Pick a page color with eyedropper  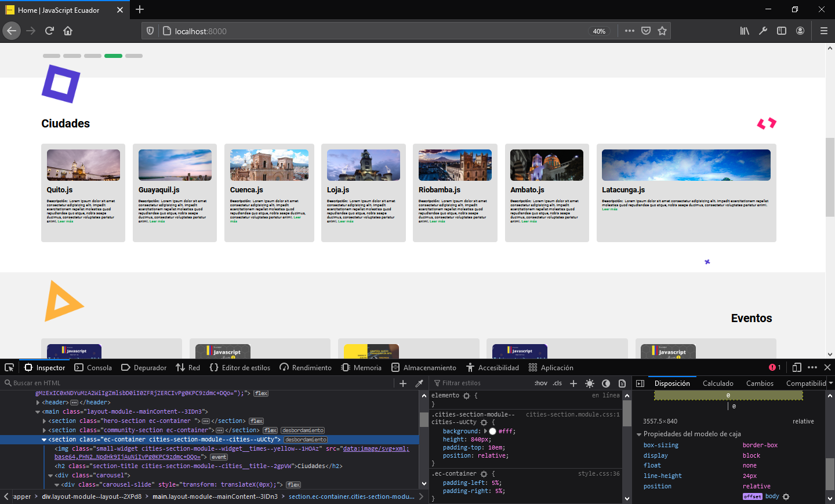click(419, 383)
